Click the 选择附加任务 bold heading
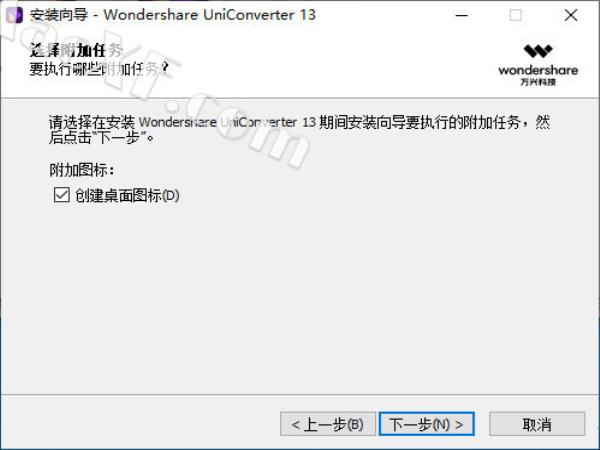This screenshot has height=450, width=600. coord(76,49)
